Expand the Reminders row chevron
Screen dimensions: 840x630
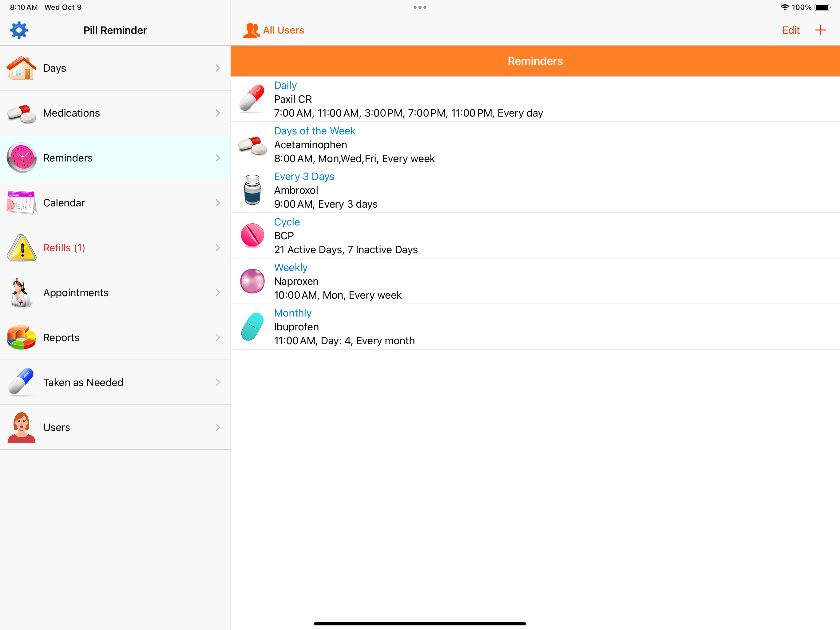(x=218, y=158)
